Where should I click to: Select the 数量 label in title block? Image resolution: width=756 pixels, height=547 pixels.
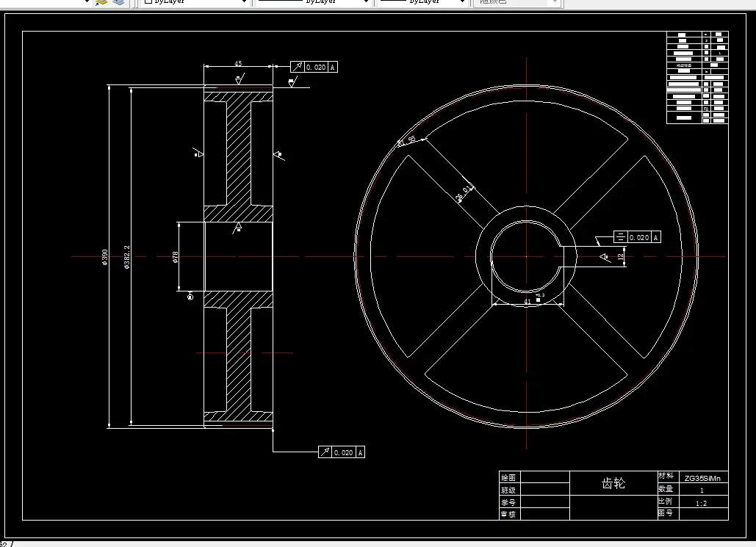(666, 489)
